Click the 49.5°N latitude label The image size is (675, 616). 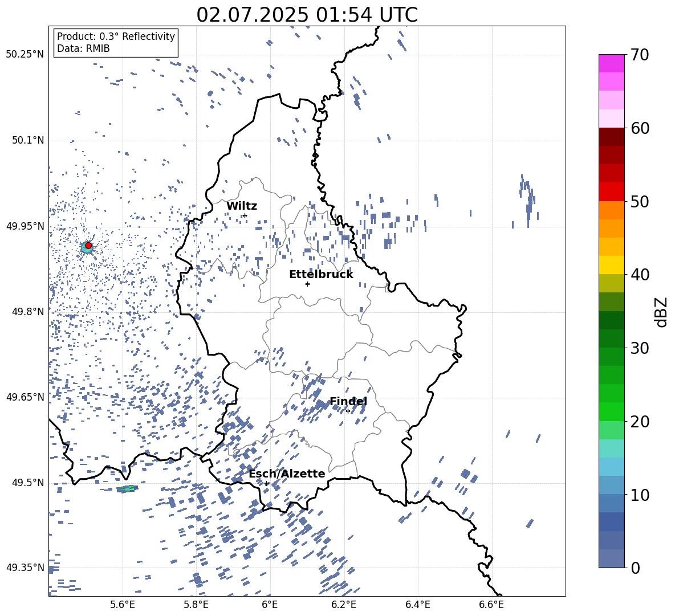point(27,482)
